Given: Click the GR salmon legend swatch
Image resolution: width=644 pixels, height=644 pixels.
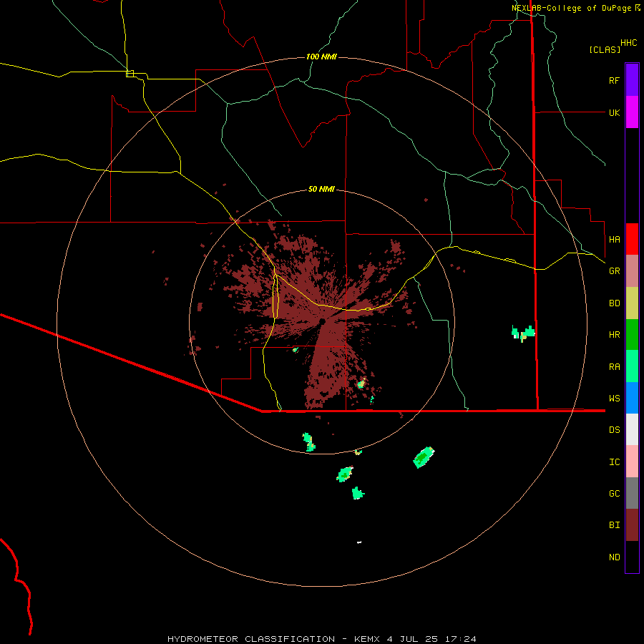Looking at the screenshot, I should pyautogui.click(x=632, y=270).
